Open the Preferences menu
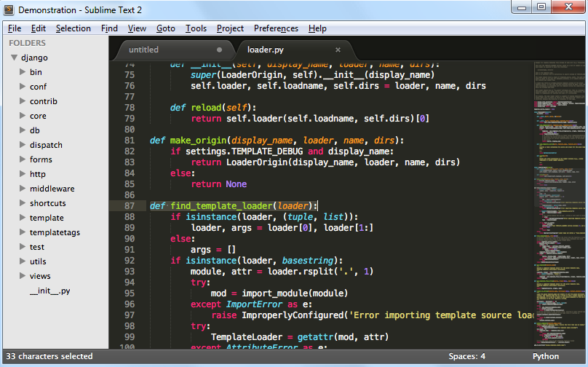 click(x=276, y=28)
